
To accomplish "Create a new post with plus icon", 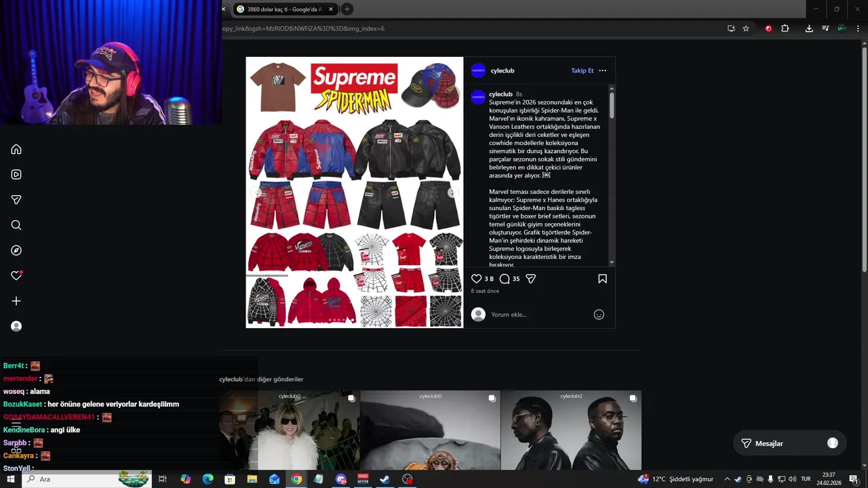I will coord(16,301).
